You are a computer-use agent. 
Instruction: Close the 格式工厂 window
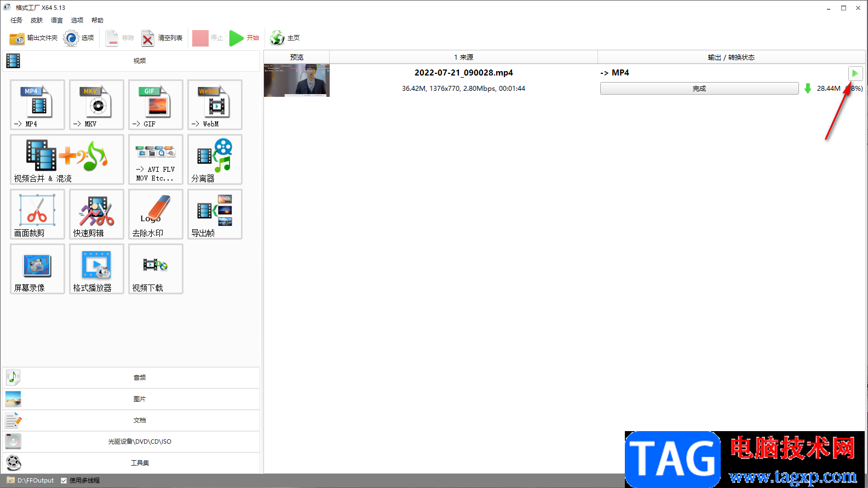coord(858,8)
